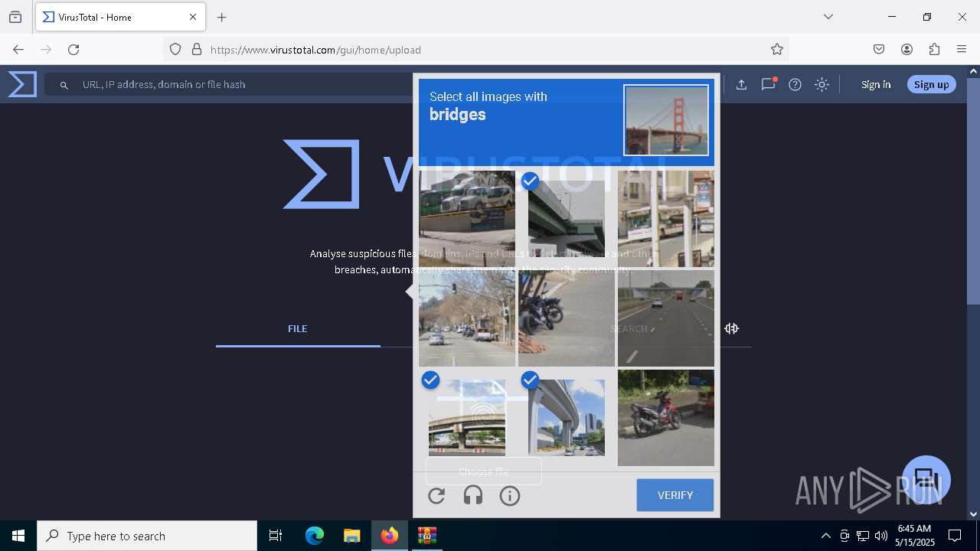The width and height of the screenshot is (980, 551).
Task: Open Firefox View icon in tab bar
Action: (15, 17)
